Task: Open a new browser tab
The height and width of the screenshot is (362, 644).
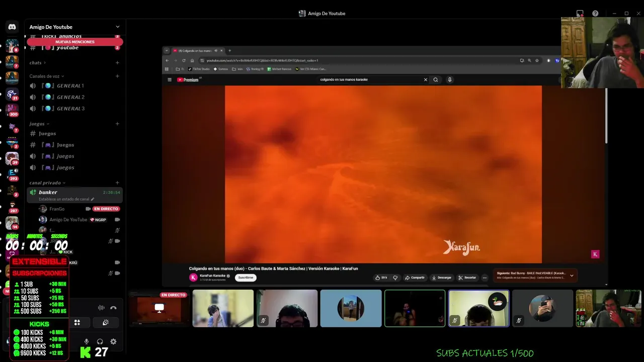Action: pos(229,50)
